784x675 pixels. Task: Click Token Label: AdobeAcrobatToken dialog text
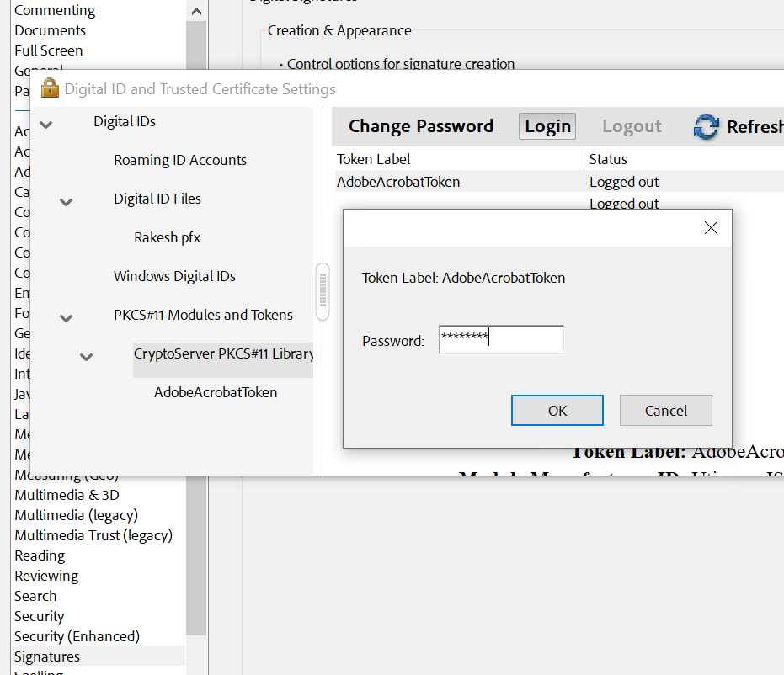coord(463,278)
